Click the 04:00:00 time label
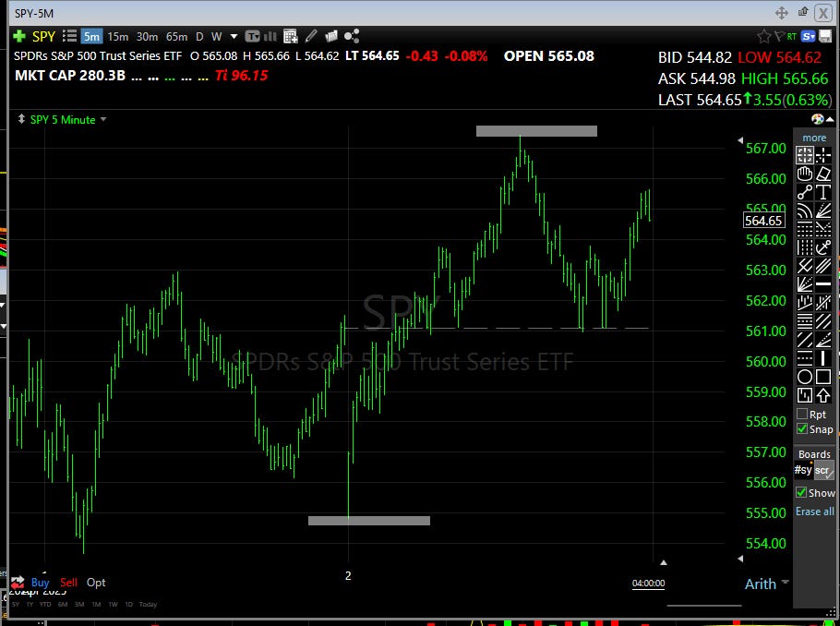840x626 pixels. pyautogui.click(x=648, y=584)
